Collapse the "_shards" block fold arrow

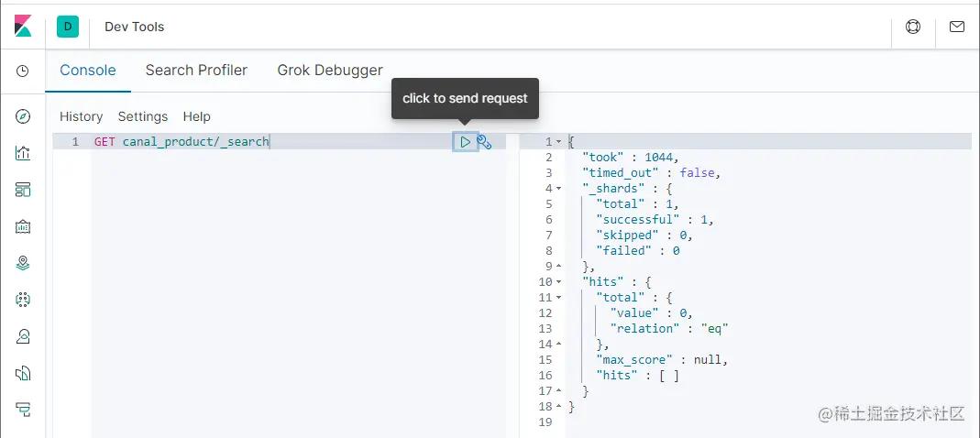click(559, 189)
